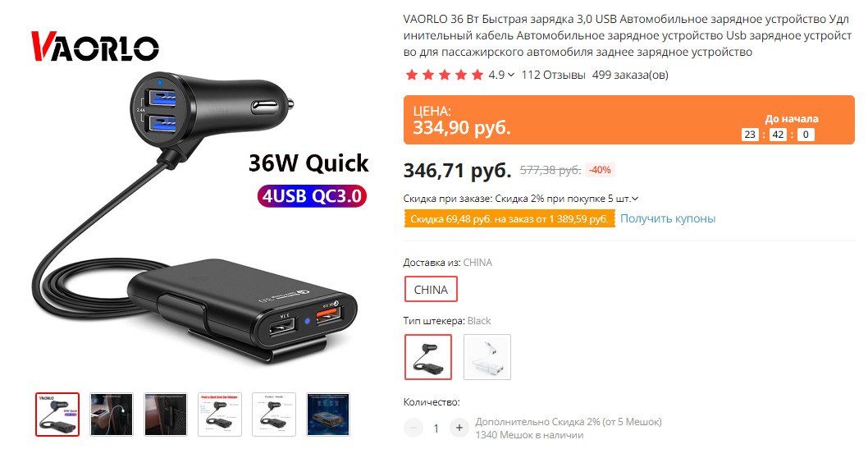The width and height of the screenshot is (868, 449).
Task: Click the orange 334,90 руб. price banner
Action: 629,120
